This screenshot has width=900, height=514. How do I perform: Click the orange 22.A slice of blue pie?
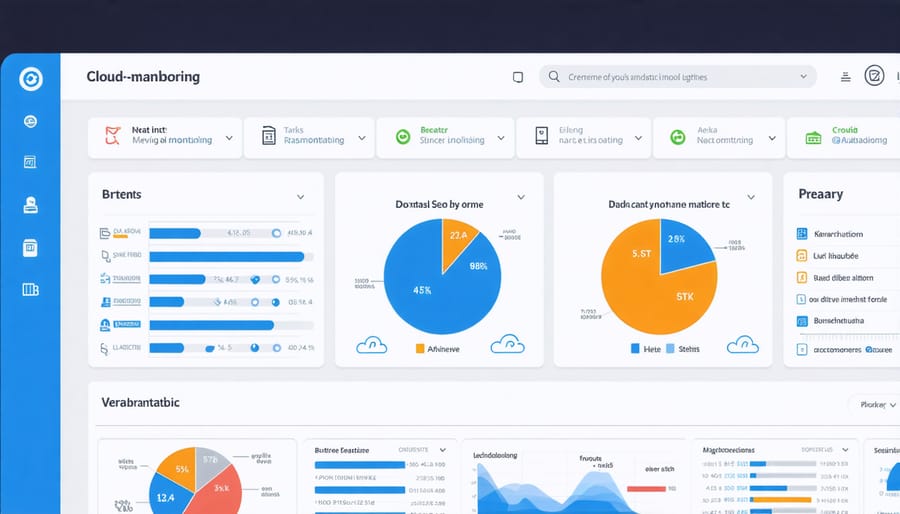(x=458, y=240)
